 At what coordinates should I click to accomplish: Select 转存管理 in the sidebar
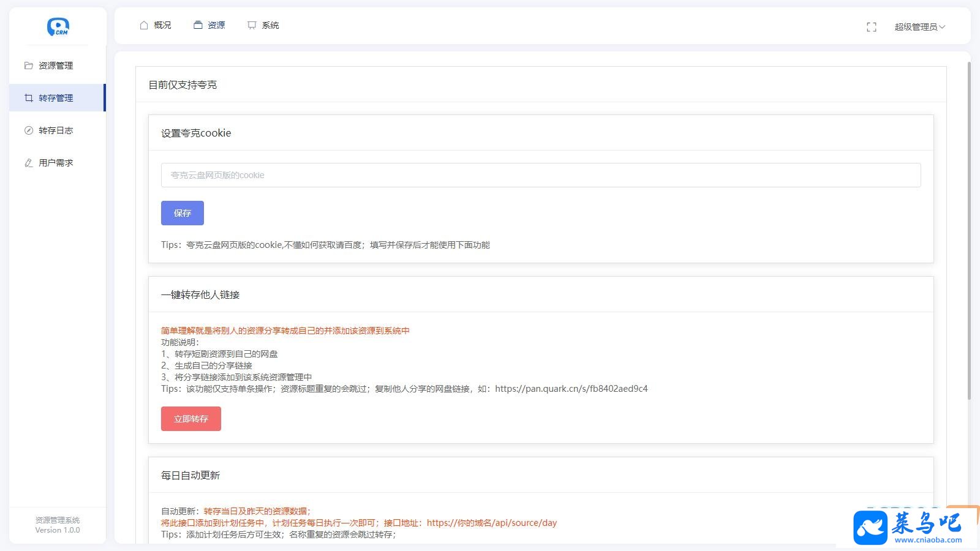(57, 98)
